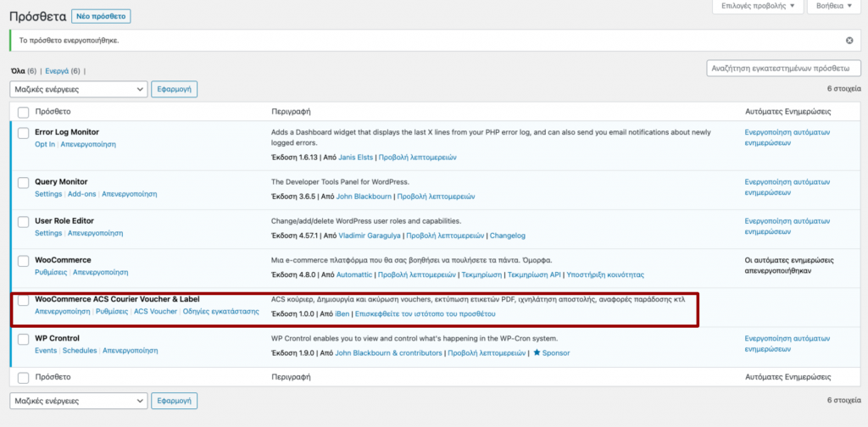868x427 pixels.
Task: Open WooCommerce Τεκμηρίωση link
Action: (481, 274)
